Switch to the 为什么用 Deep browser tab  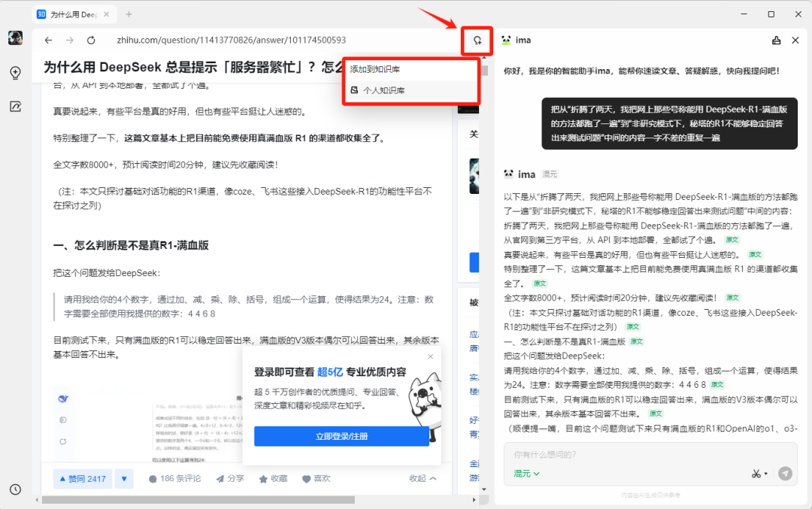coord(72,14)
